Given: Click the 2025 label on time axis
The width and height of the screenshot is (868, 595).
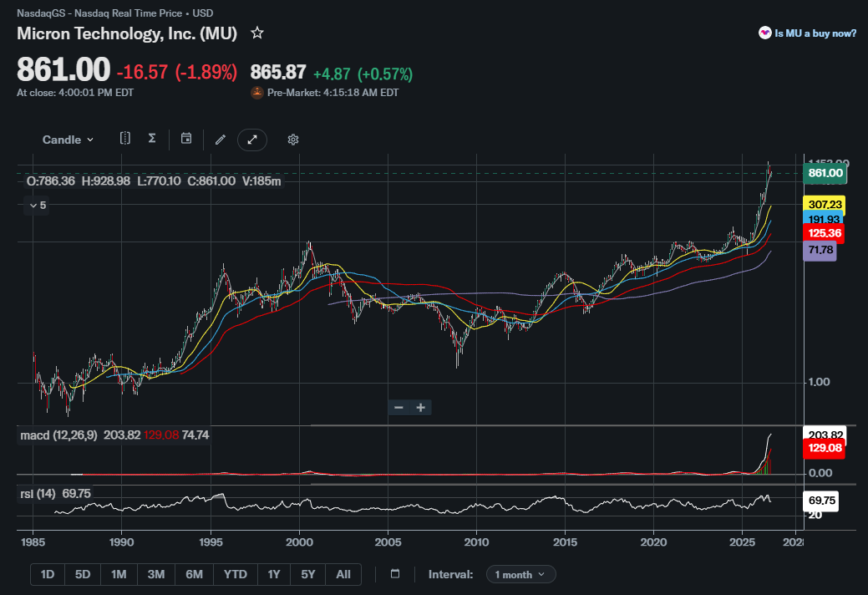Looking at the screenshot, I should (x=743, y=542).
